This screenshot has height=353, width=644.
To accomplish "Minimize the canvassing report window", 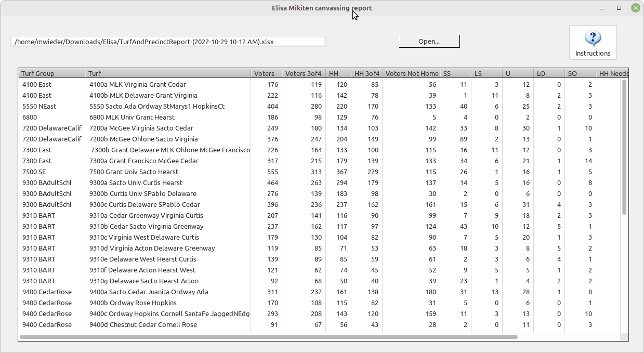I will pos(602,8).
